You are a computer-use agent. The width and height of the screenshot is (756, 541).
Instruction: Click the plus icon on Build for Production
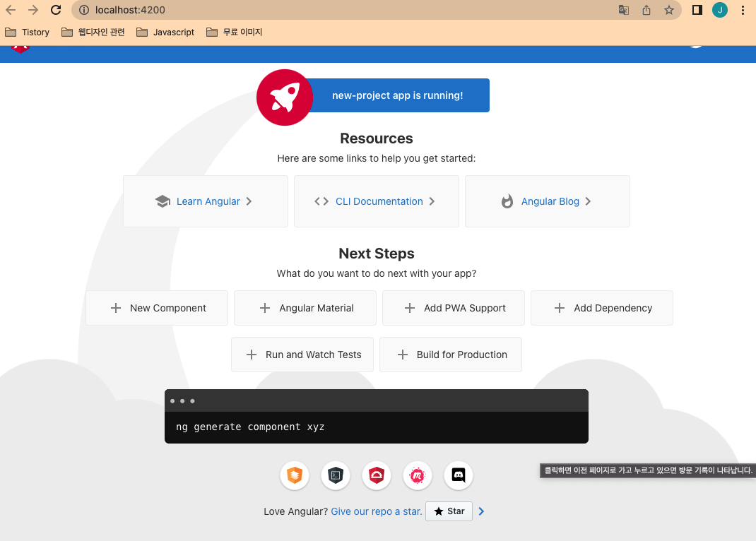click(x=403, y=355)
